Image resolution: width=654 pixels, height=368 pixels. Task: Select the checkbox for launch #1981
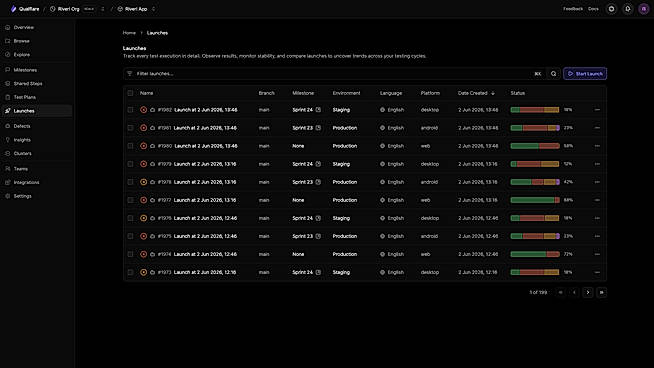131,128
